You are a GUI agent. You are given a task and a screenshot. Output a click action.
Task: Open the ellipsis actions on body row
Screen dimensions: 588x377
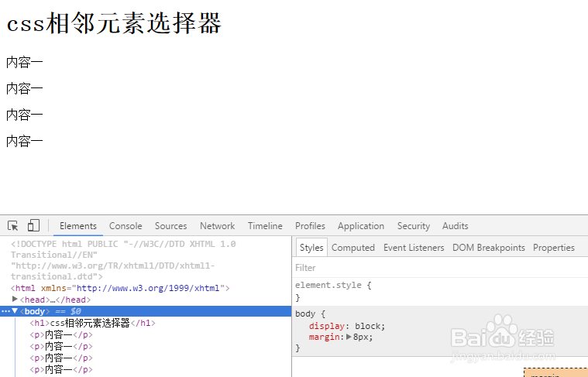tap(5, 311)
